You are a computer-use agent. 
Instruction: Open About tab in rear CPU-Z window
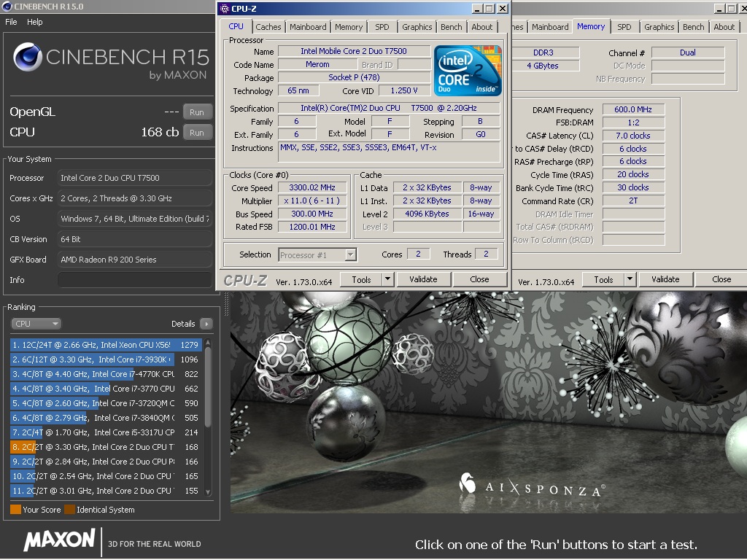[724, 27]
